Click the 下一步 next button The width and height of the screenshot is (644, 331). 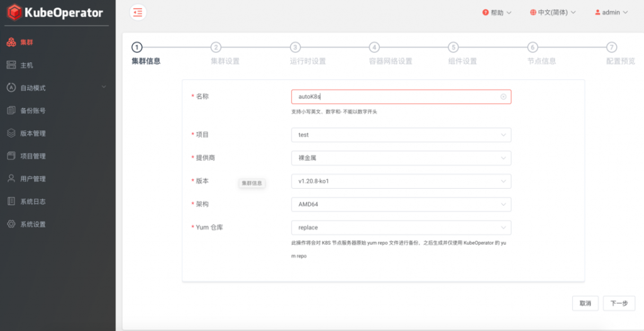click(x=619, y=303)
